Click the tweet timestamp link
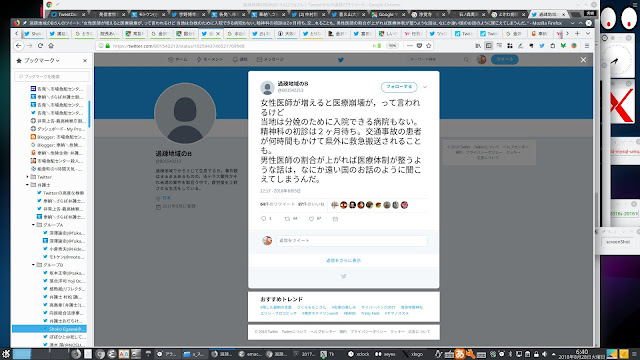This screenshot has height=360, width=640. 280,191
